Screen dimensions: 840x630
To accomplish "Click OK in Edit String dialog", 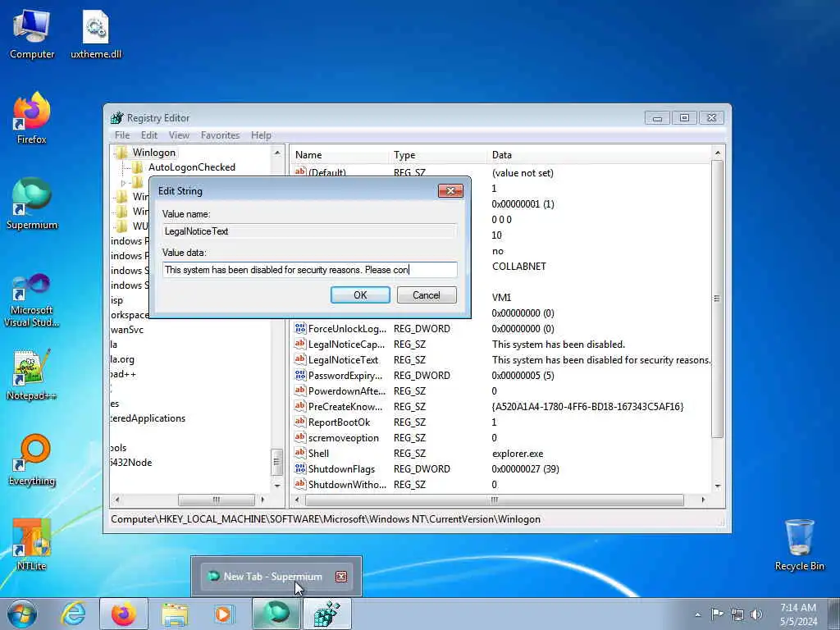I will pyautogui.click(x=360, y=295).
